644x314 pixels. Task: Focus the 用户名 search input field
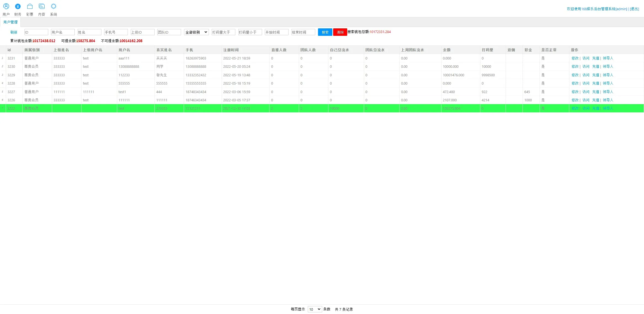click(63, 32)
